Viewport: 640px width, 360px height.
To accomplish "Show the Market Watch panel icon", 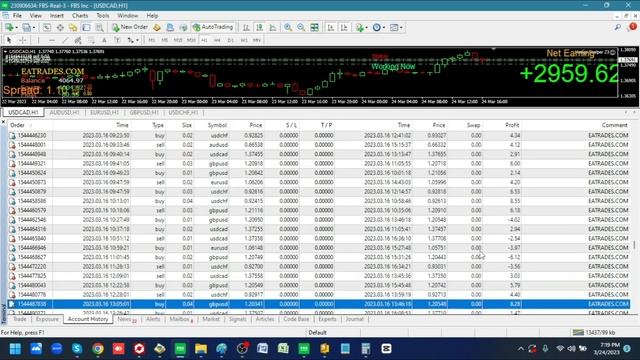I will (x=47, y=27).
